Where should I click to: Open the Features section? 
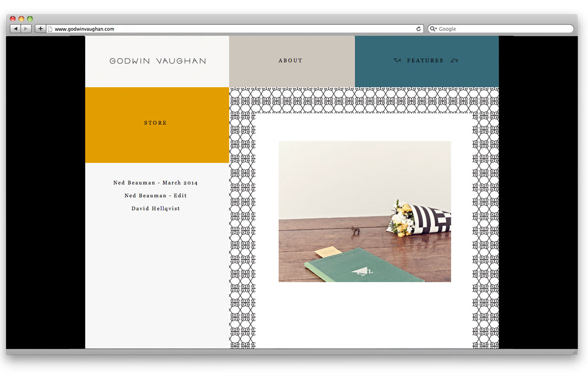425,61
